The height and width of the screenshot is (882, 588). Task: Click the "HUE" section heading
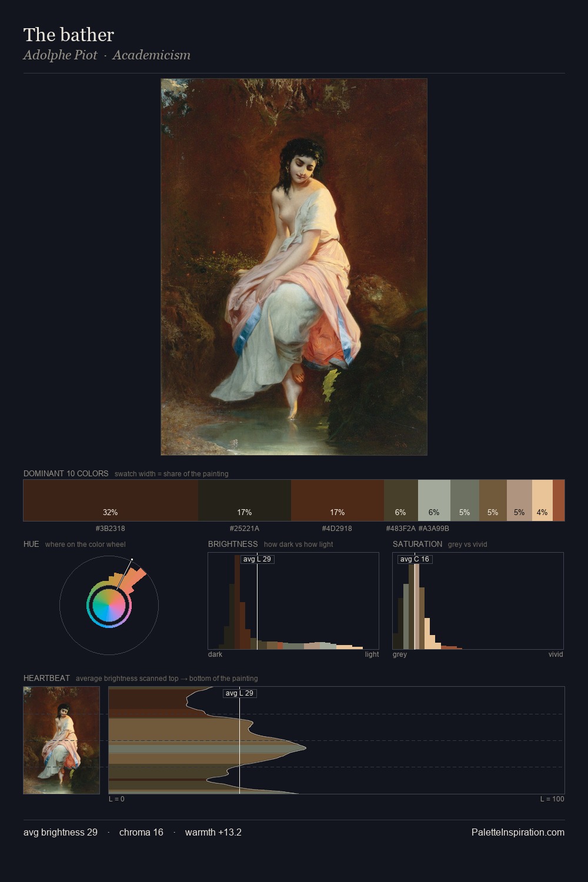click(x=31, y=544)
